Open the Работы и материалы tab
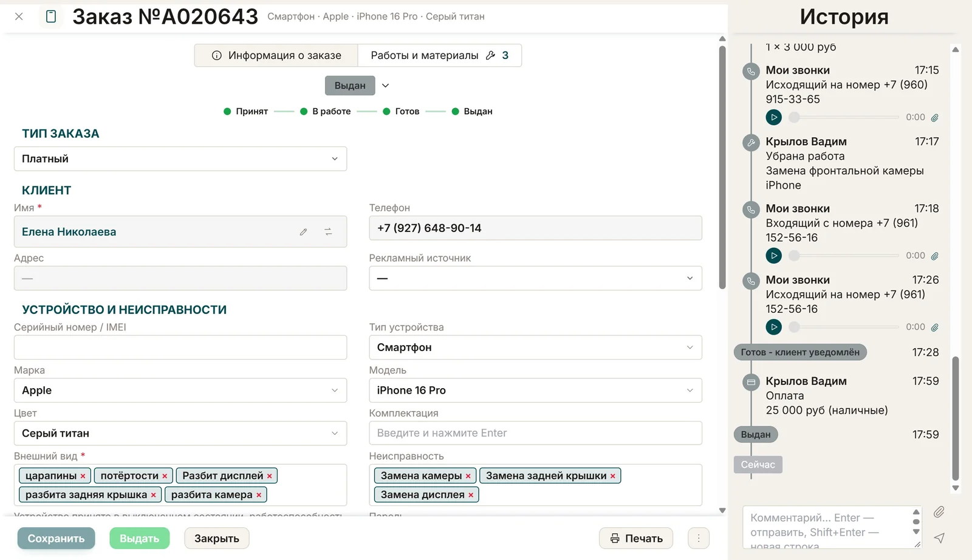The image size is (972, 560). point(440,55)
